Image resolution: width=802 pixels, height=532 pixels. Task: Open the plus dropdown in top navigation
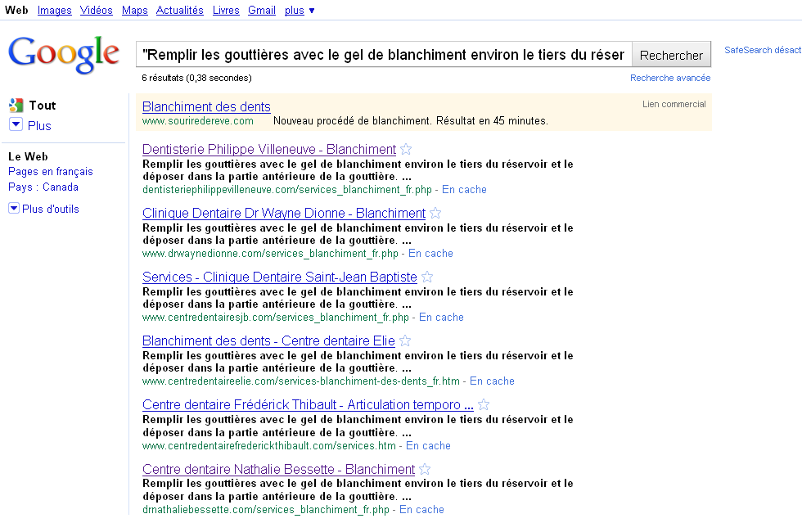pyautogui.click(x=300, y=10)
